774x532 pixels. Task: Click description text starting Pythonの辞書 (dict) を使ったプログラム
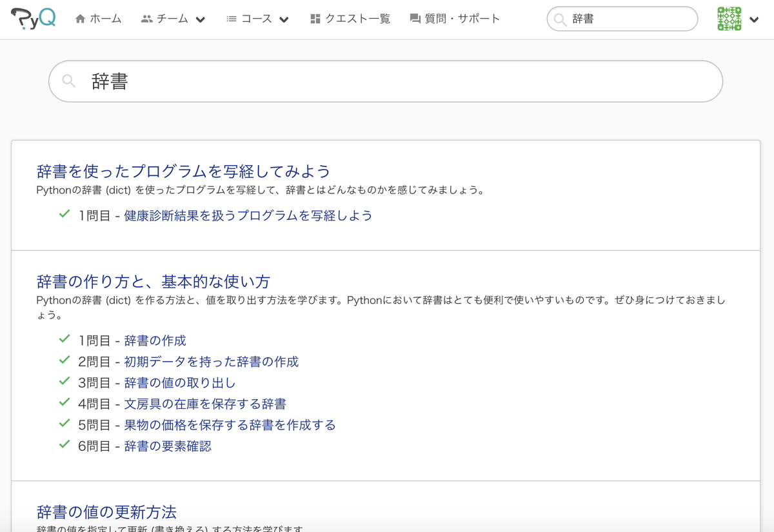[x=261, y=190]
